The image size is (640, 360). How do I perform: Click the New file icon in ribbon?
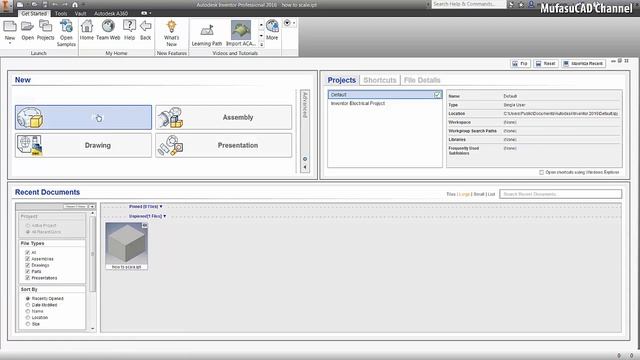click(10, 27)
